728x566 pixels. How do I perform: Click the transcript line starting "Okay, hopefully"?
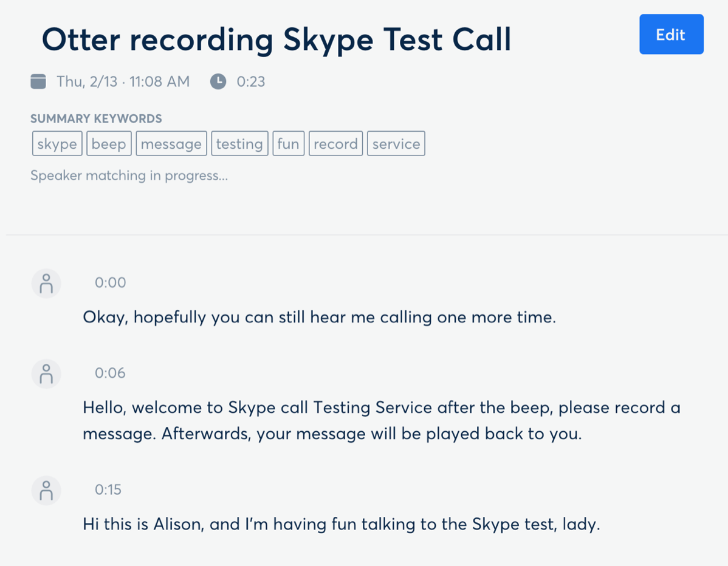tap(319, 317)
